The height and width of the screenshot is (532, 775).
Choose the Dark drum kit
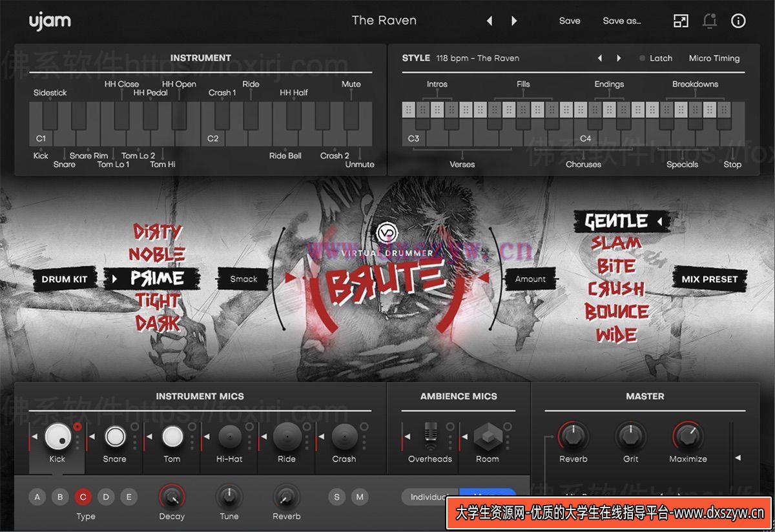pyautogui.click(x=158, y=323)
